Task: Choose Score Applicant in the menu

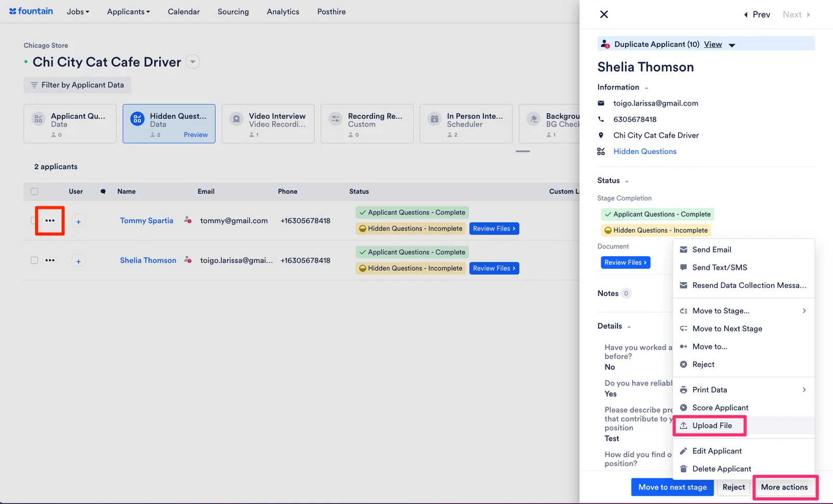Action: (743, 408)
